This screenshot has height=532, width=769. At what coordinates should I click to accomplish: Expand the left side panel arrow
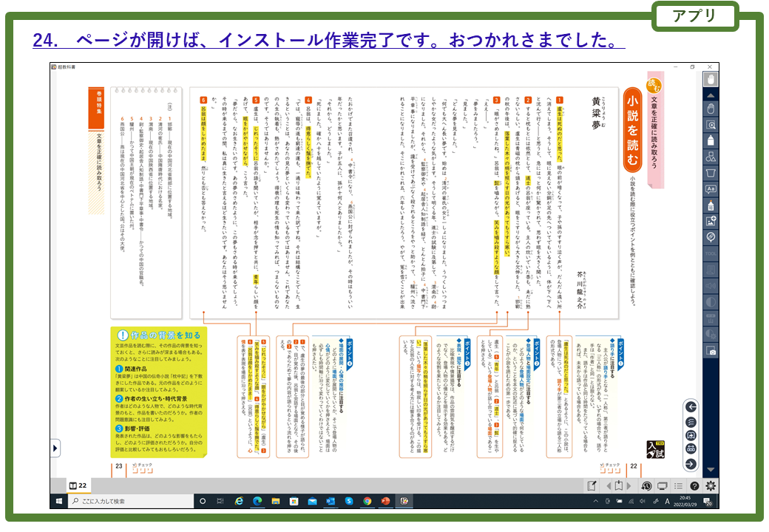[55, 448]
